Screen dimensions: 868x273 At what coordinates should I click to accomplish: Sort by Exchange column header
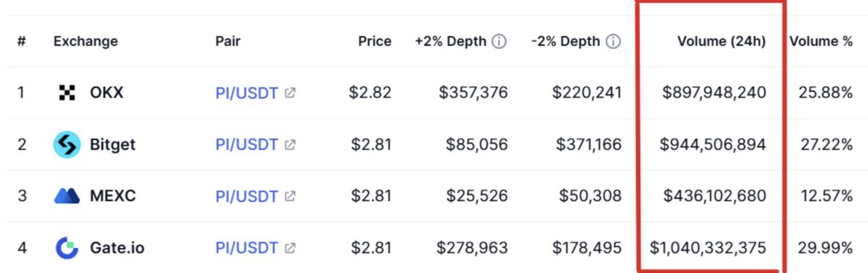(x=85, y=41)
